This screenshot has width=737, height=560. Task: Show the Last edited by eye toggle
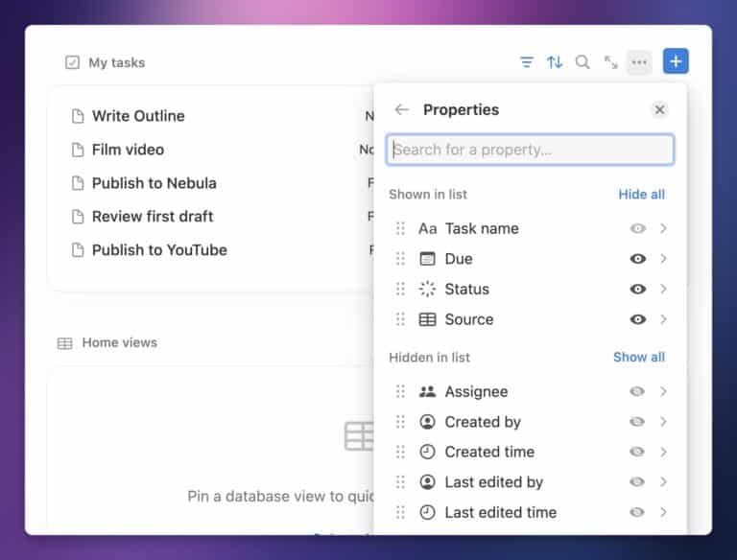(637, 482)
